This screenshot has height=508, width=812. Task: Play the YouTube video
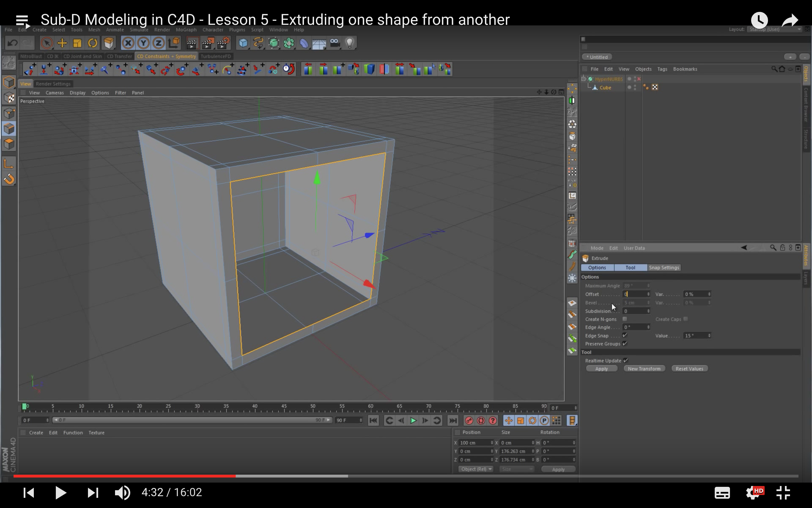[60, 492]
